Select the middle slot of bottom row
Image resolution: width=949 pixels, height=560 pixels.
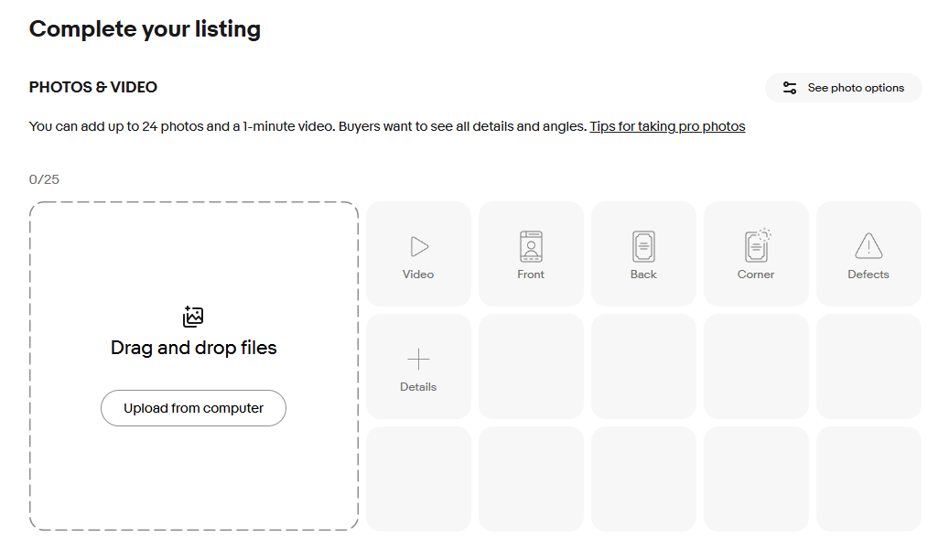tap(643, 479)
